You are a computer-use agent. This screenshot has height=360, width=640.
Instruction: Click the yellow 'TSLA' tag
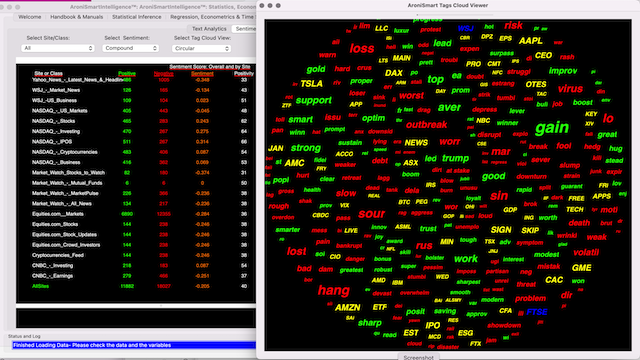pos(311,84)
